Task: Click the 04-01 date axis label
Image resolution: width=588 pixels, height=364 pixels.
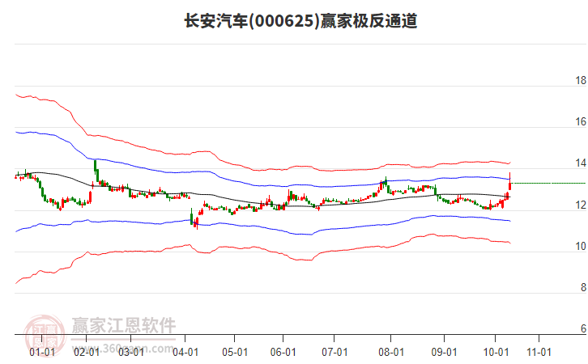Action: click(185, 352)
